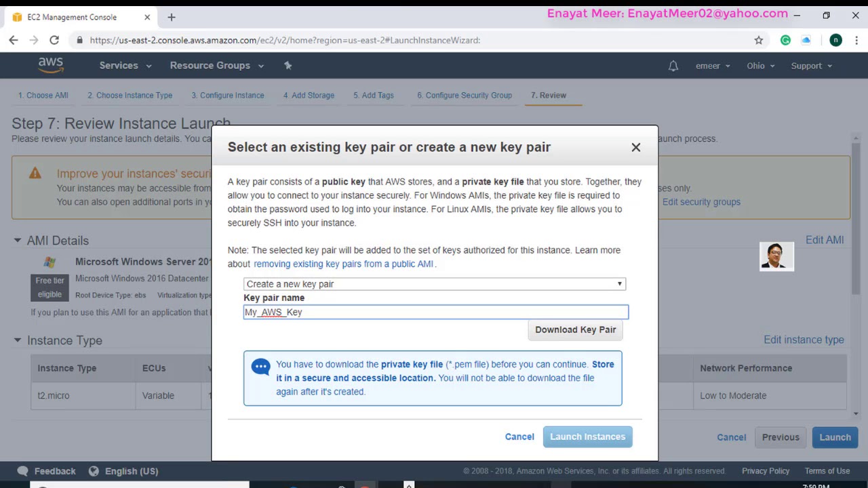This screenshot has height=488, width=868.
Task: Click the Edit instance type link
Action: point(804,340)
